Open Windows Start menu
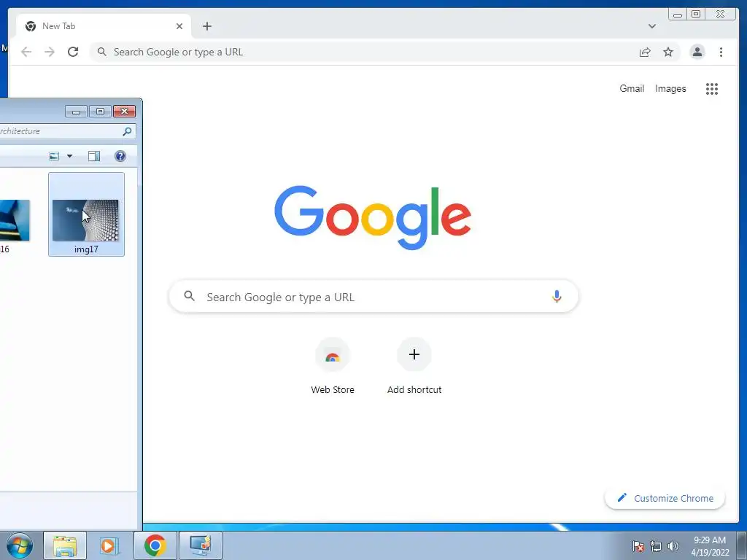This screenshot has width=747, height=560. coord(20,545)
